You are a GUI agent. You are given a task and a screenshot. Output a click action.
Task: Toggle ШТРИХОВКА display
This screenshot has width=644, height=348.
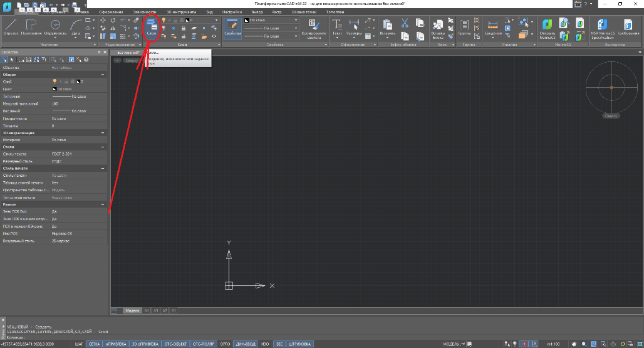click(300, 344)
